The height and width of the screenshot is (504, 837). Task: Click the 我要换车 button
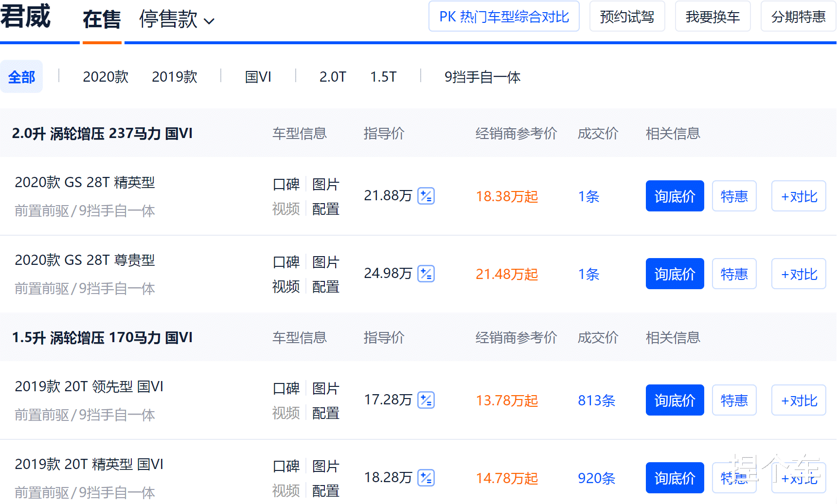tap(712, 16)
